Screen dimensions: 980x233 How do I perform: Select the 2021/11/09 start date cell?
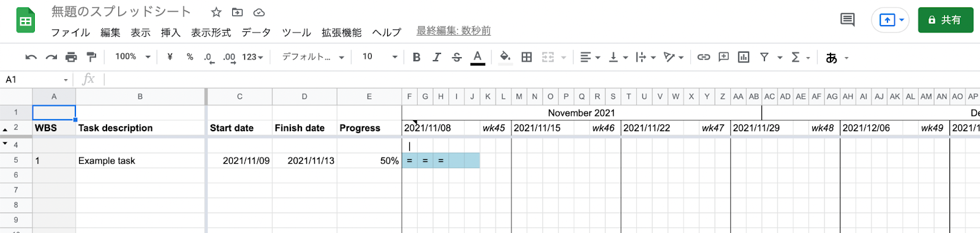pos(240,161)
